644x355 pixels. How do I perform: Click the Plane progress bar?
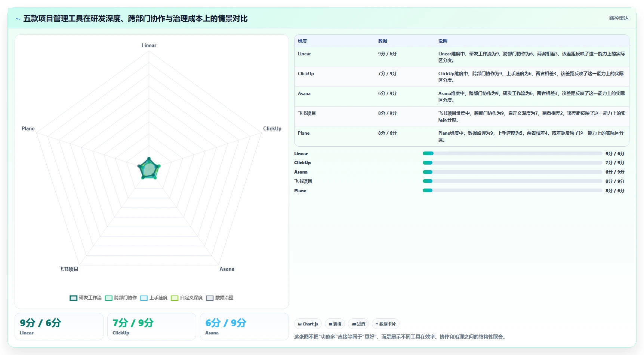[x=512, y=190]
